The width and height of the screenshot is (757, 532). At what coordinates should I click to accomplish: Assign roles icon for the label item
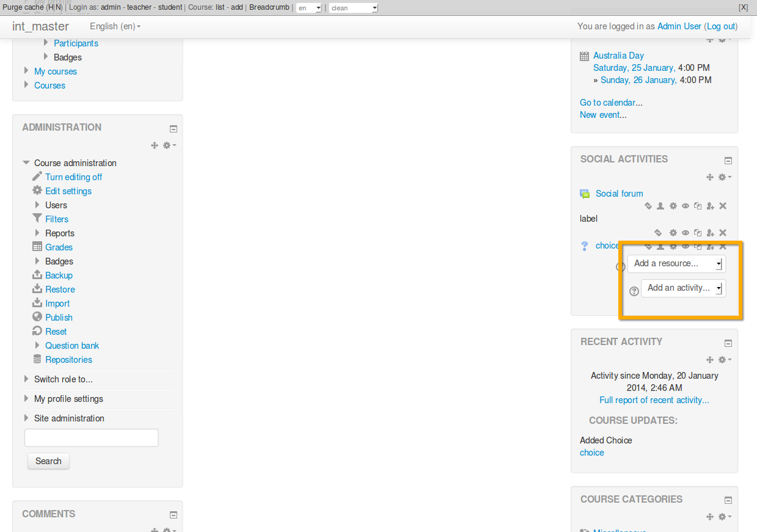coord(710,233)
